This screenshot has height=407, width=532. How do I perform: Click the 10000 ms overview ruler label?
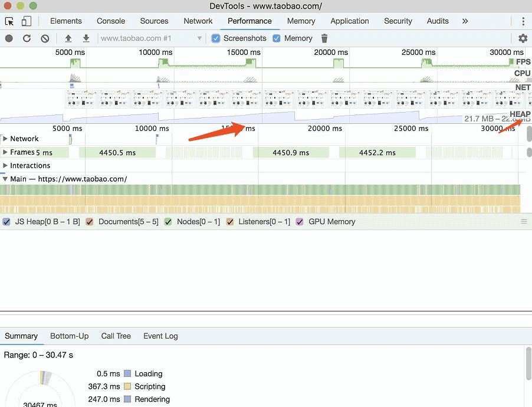coord(155,52)
